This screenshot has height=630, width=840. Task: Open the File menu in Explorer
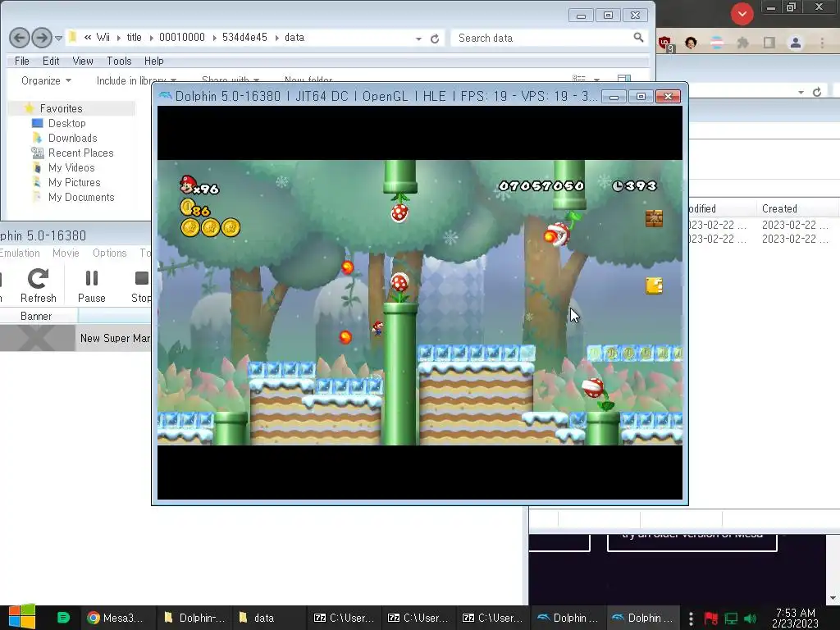22,61
